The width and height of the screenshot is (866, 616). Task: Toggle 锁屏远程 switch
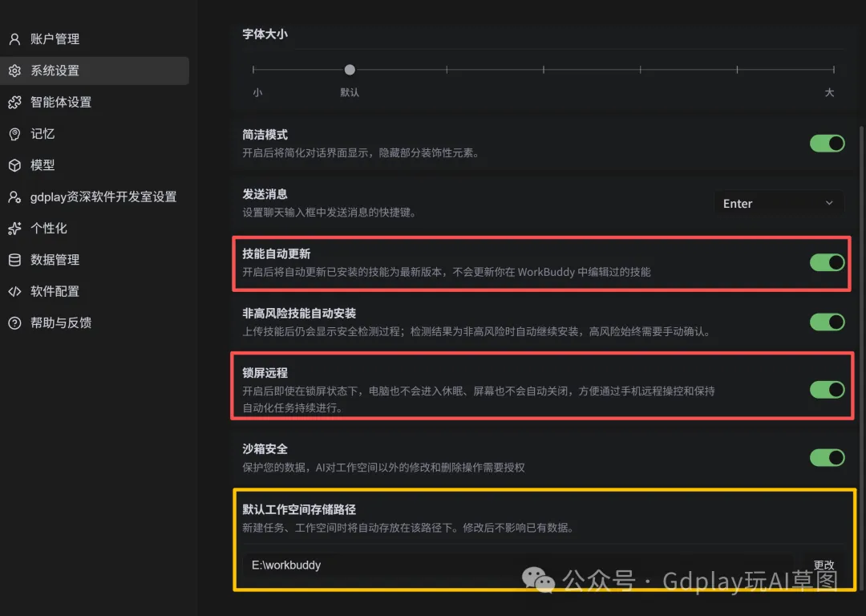(x=827, y=390)
